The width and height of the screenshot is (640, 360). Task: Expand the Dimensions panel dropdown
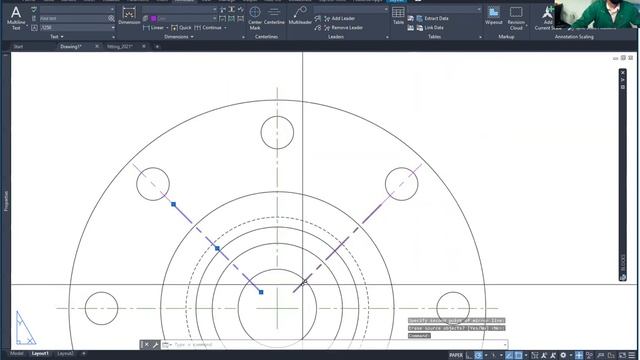coord(179,37)
